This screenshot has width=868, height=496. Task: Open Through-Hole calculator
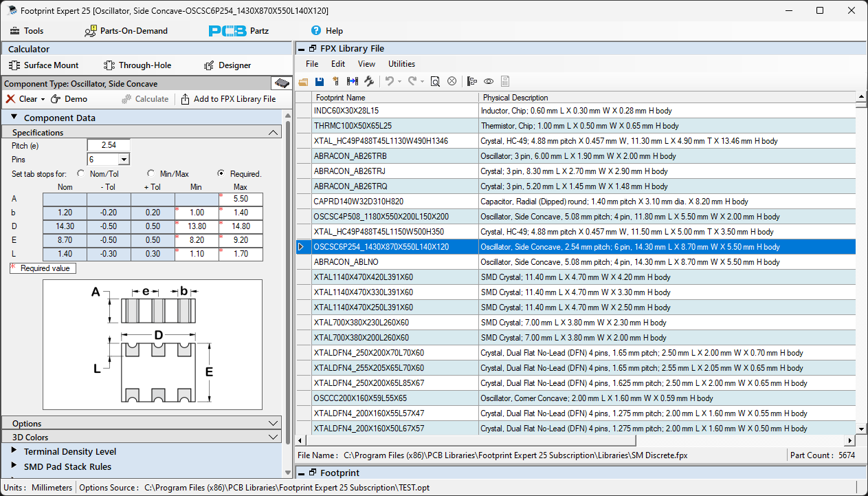(137, 65)
